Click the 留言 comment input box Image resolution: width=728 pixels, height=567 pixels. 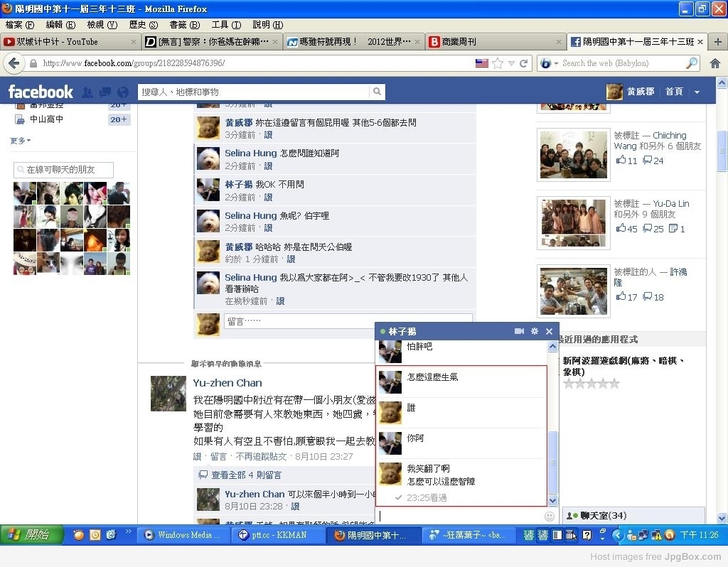point(348,322)
